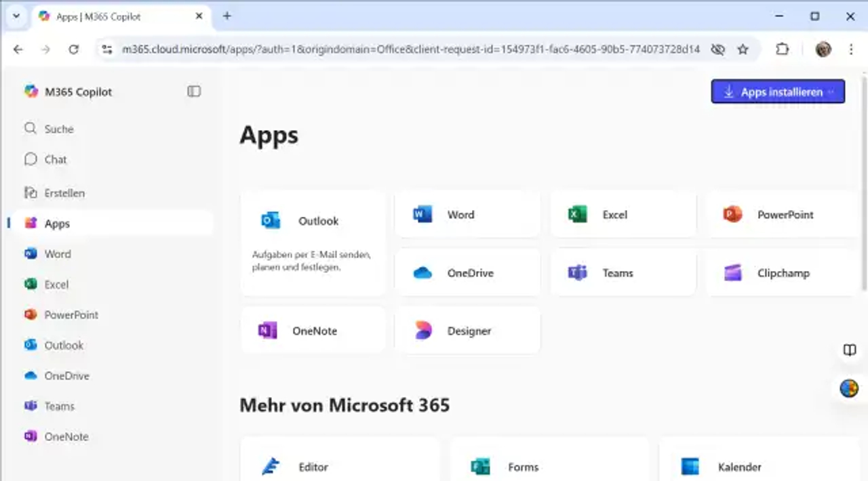Open the Outlook app card
This screenshot has width=868, height=481.
tap(313, 243)
